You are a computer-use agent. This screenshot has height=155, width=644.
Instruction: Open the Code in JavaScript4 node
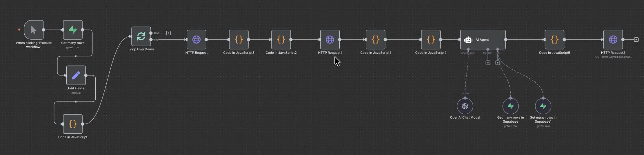click(431, 40)
